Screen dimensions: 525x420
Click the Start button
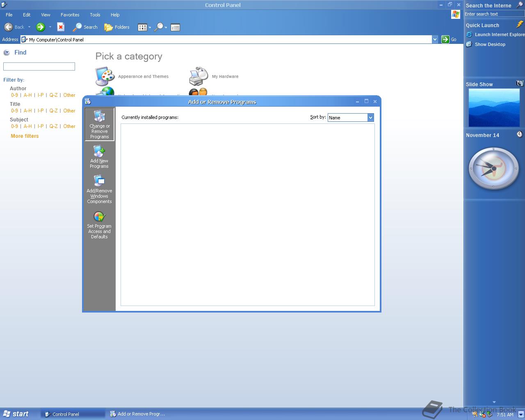tap(16, 414)
